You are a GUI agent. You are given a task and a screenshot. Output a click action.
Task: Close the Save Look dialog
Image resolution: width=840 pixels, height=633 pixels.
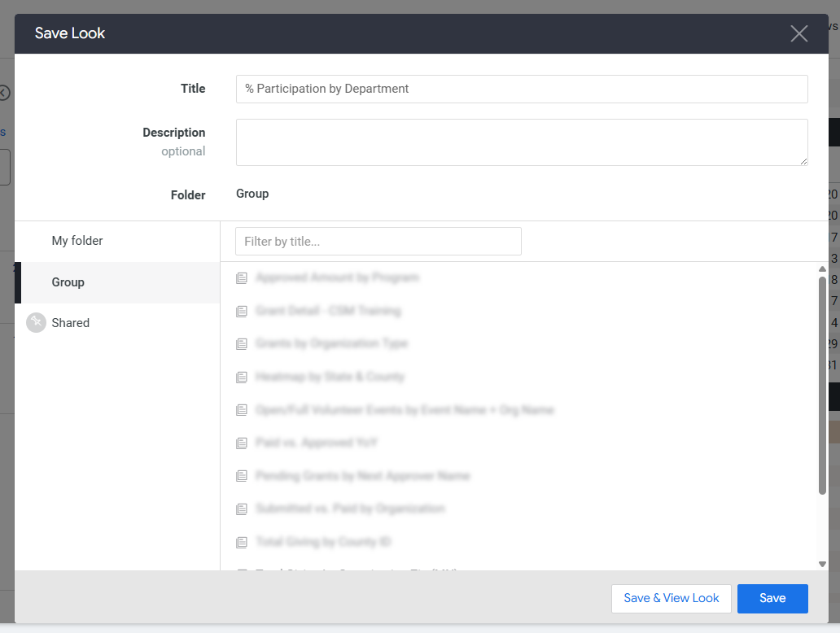pyautogui.click(x=798, y=33)
